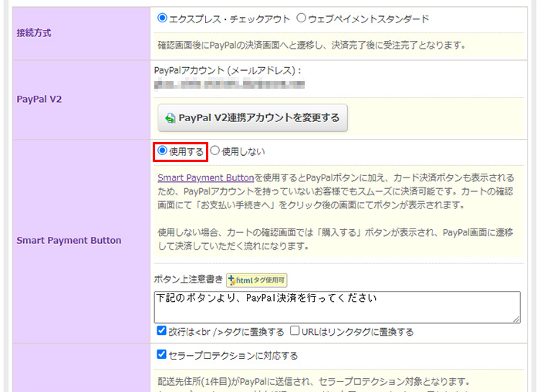The image size is (540, 392).
Task: Choose 使用する for Smart Payment Button
Action: click(162, 150)
